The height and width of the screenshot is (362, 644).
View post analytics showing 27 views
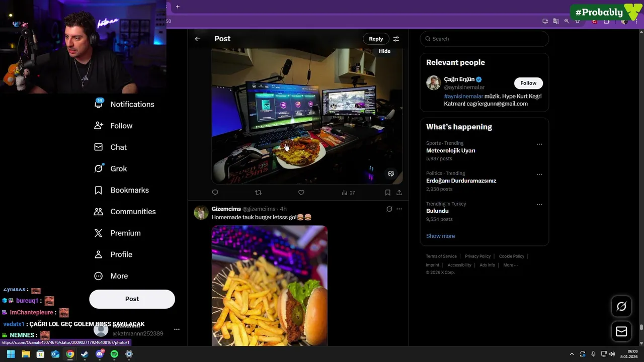pyautogui.click(x=348, y=193)
